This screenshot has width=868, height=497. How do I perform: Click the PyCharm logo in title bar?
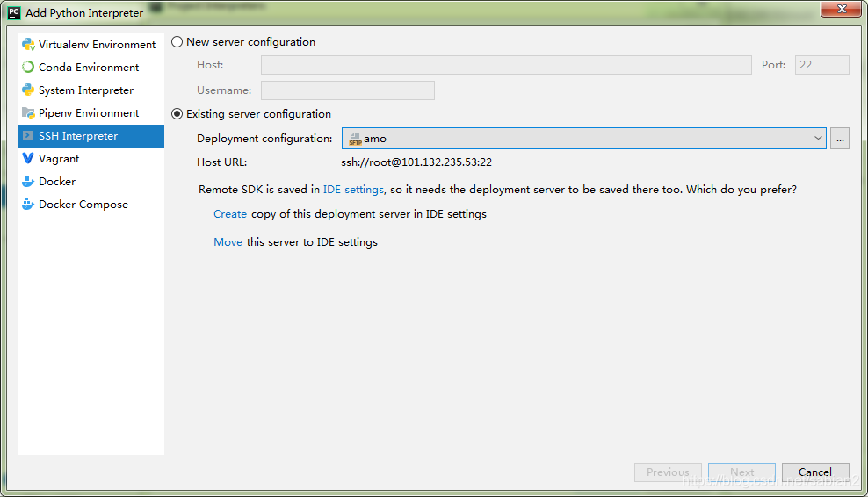(x=14, y=12)
